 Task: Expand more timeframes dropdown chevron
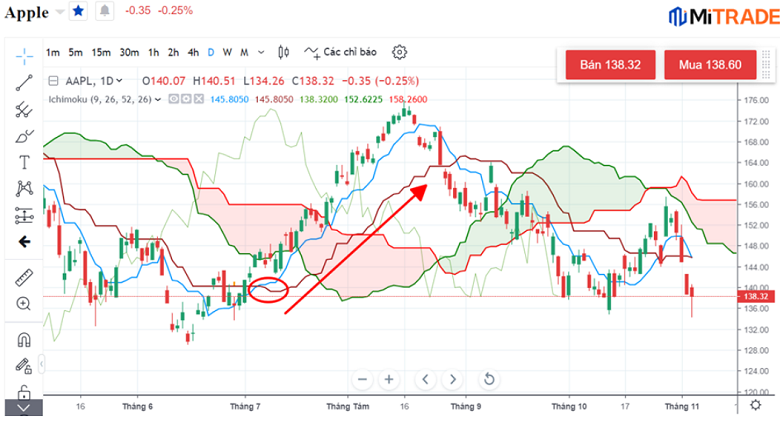point(261,52)
